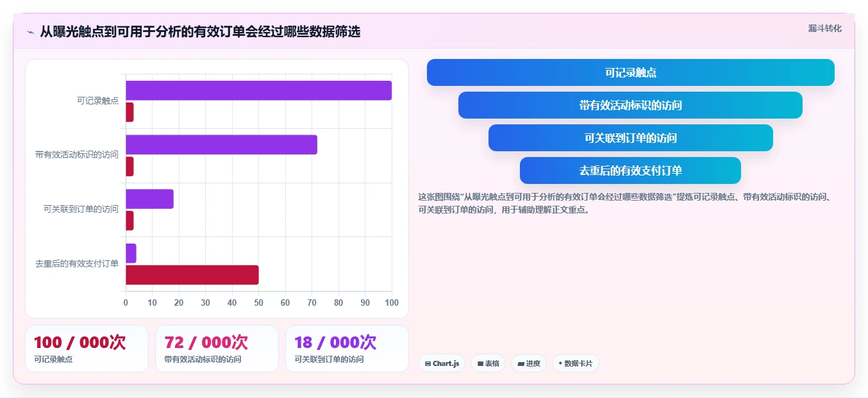
Task: Click the 100 / 000次 data card
Action: click(x=87, y=349)
